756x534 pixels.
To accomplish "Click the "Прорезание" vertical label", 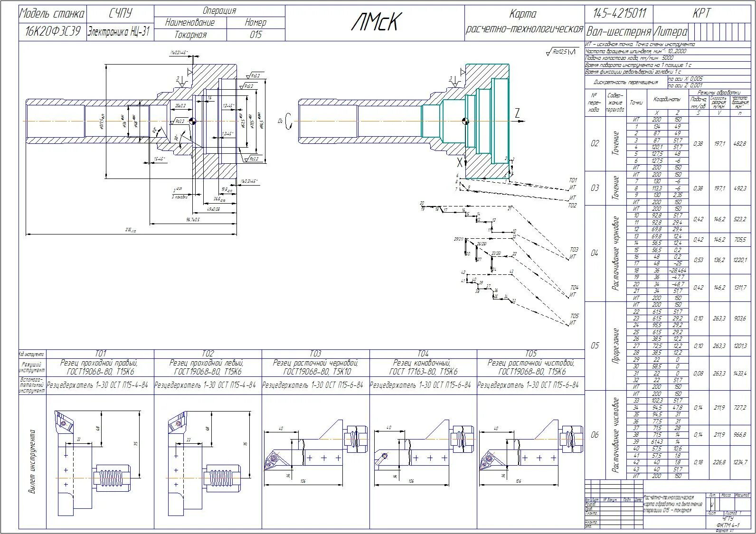I will click(616, 346).
